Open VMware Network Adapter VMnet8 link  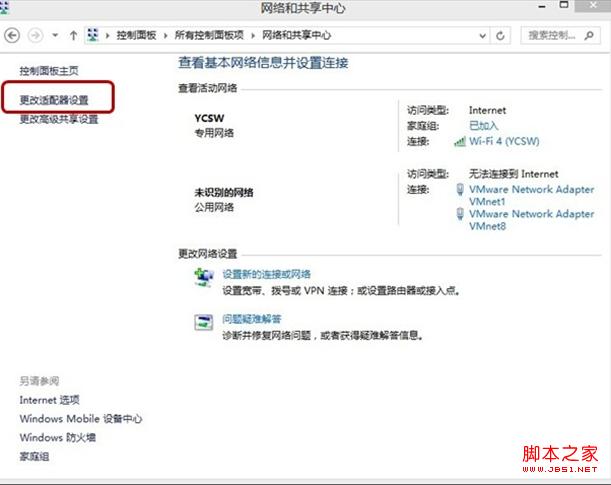(x=532, y=220)
